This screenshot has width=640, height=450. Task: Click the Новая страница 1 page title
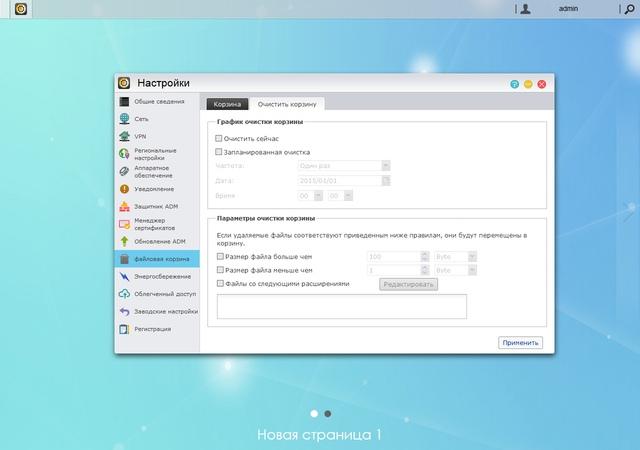tap(319, 435)
